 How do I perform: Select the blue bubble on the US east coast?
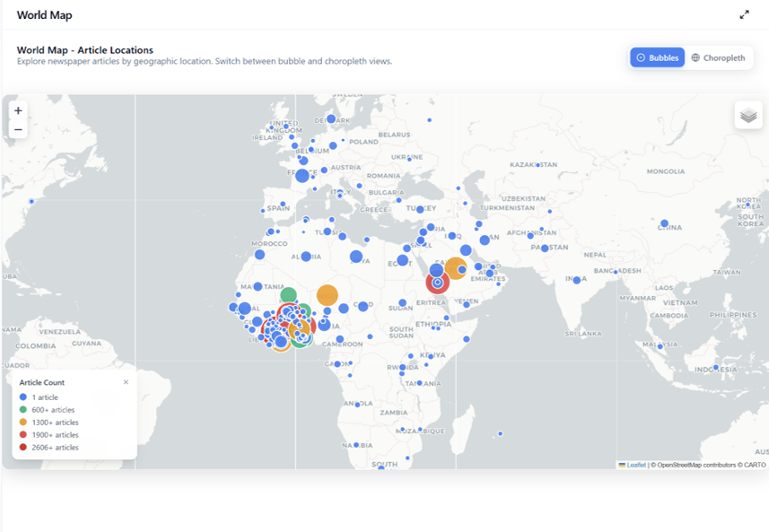tap(31, 202)
